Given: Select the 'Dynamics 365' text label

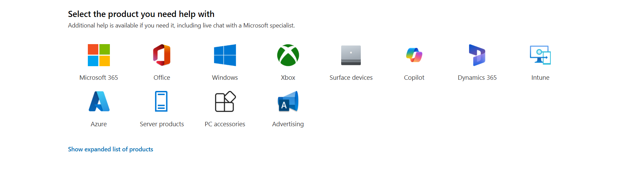Looking at the screenshot, I should click(x=477, y=78).
